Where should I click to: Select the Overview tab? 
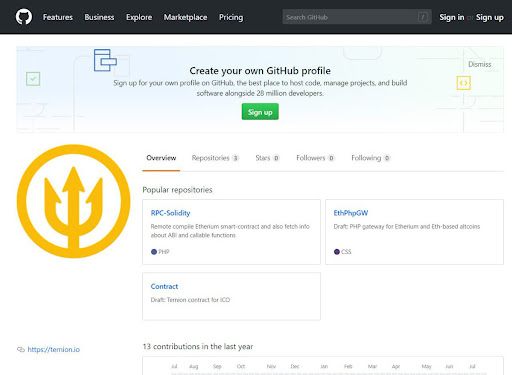(161, 158)
